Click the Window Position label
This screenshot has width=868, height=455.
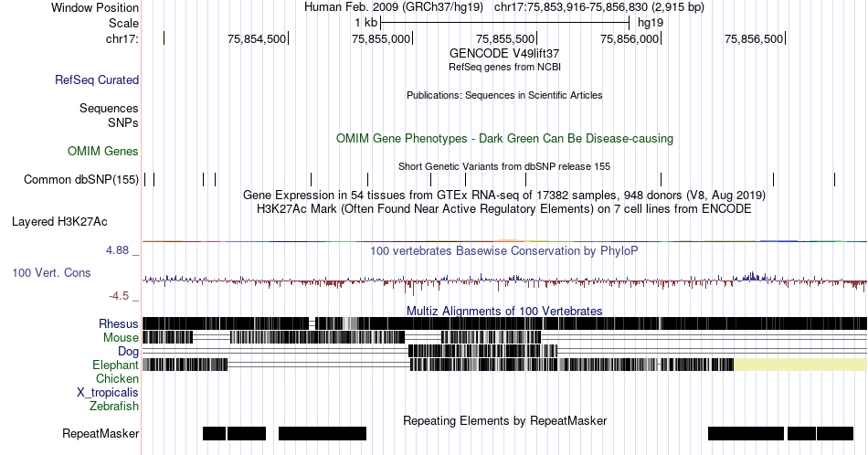click(95, 7)
